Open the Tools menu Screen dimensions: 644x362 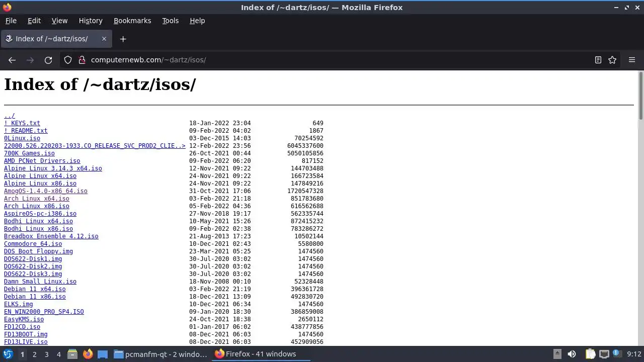(x=170, y=21)
